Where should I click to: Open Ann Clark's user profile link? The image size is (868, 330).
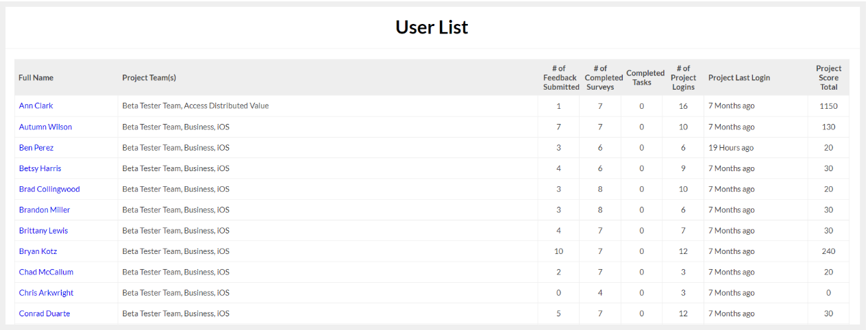click(36, 106)
